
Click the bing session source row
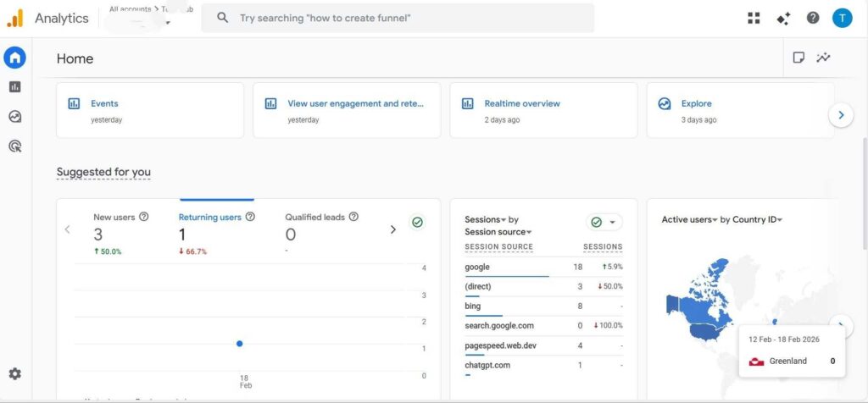(543, 306)
